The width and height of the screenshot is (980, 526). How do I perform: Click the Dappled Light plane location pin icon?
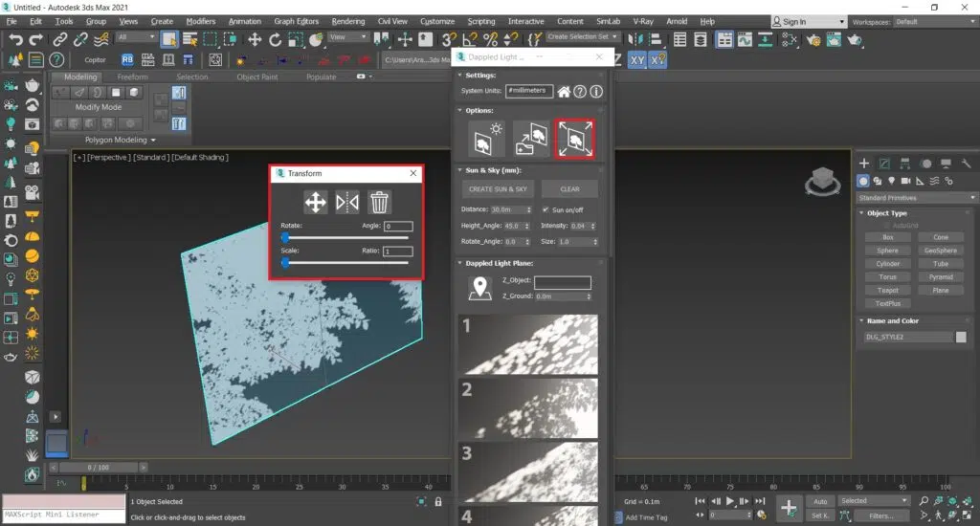click(480, 288)
